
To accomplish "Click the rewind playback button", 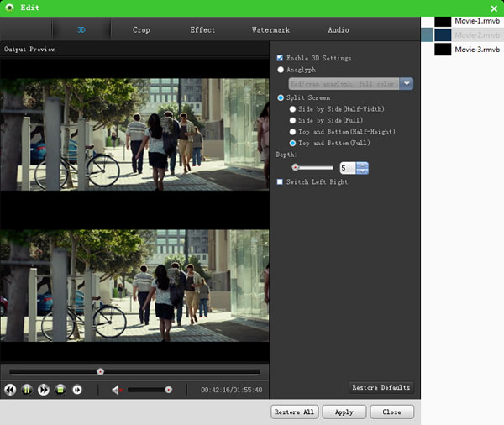I will pos(10,390).
